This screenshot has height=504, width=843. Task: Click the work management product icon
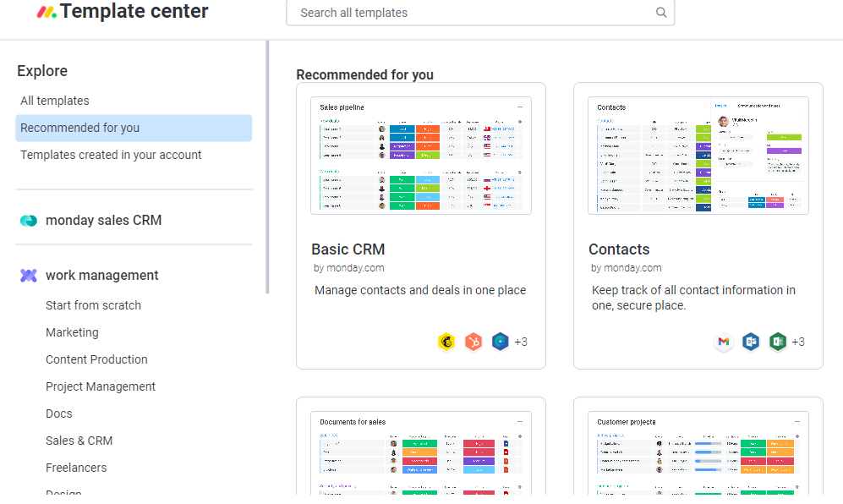coord(29,276)
